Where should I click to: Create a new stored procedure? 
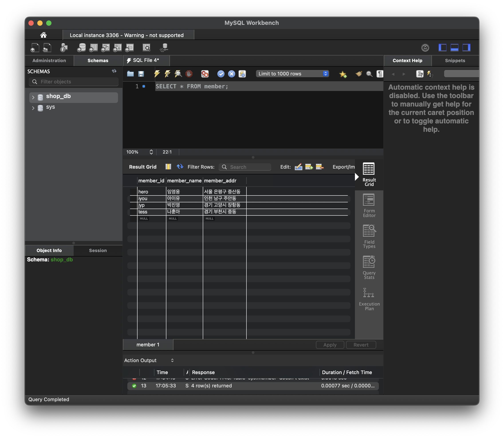(117, 47)
